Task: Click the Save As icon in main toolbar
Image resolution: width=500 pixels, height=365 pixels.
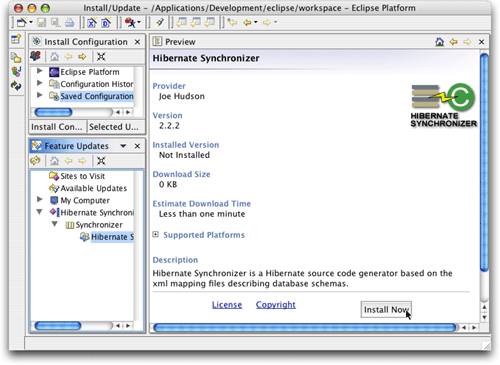Action: click(x=55, y=22)
